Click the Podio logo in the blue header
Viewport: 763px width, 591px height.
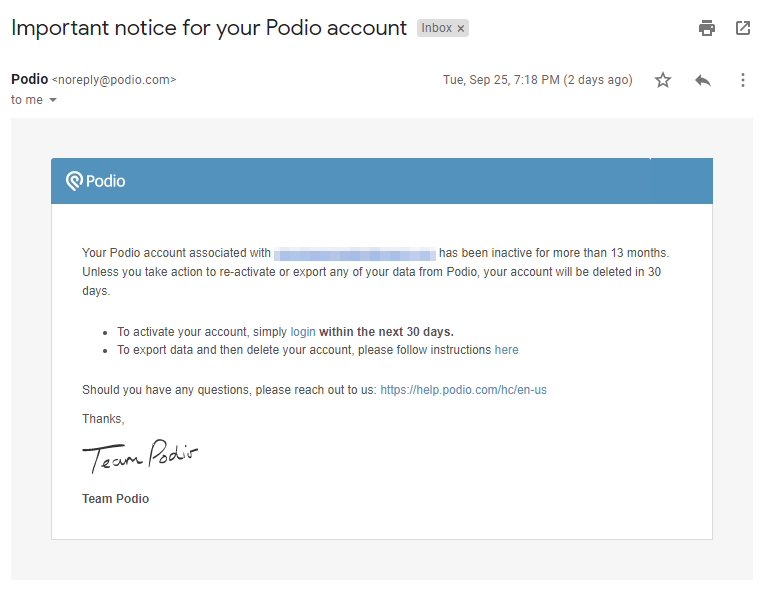(x=96, y=181)
